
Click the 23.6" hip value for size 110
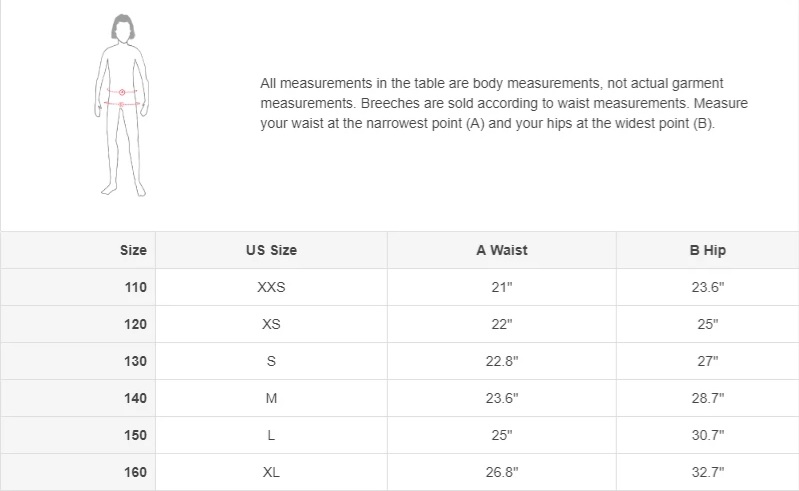[708, 287]
